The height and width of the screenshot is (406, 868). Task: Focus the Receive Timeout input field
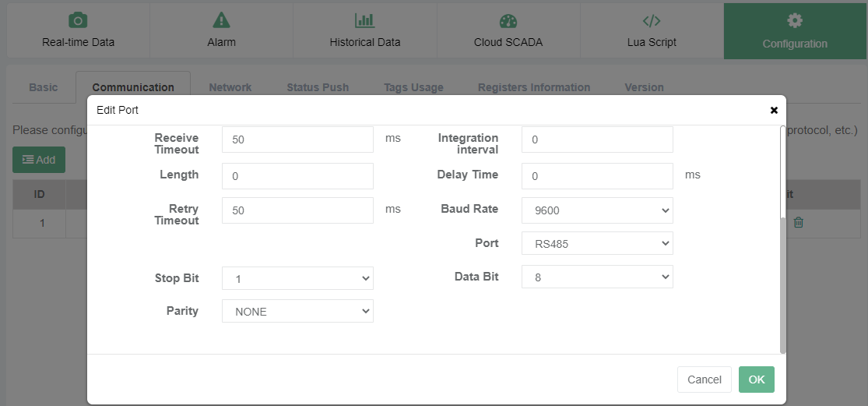pyautogui.click(x=297, y=139)
